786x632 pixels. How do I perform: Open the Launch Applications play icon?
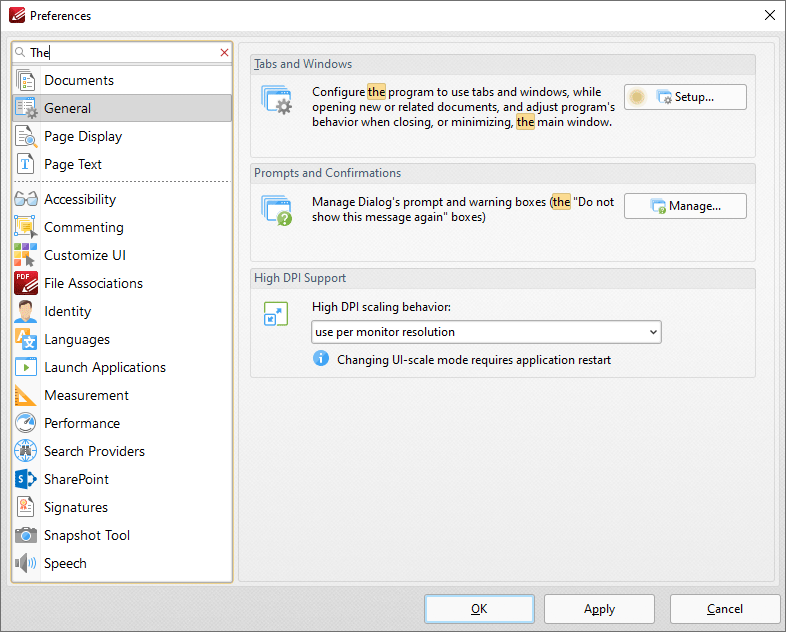point(26,367)
